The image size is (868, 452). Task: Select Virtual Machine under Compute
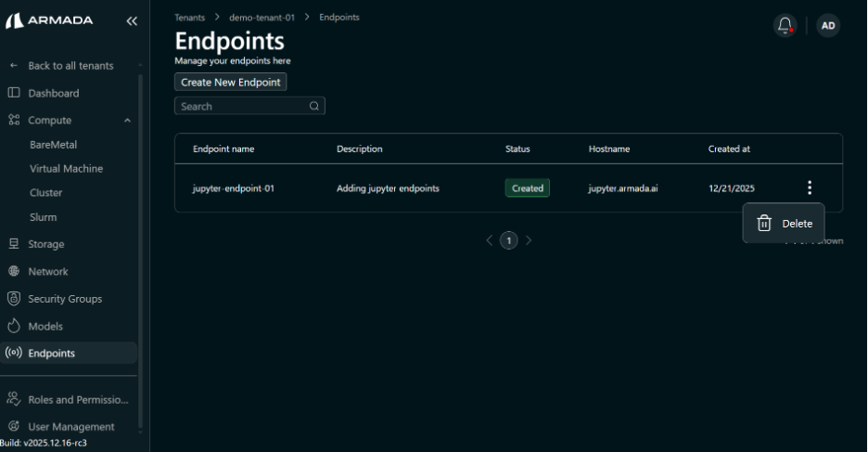click(x=66, y=169)
